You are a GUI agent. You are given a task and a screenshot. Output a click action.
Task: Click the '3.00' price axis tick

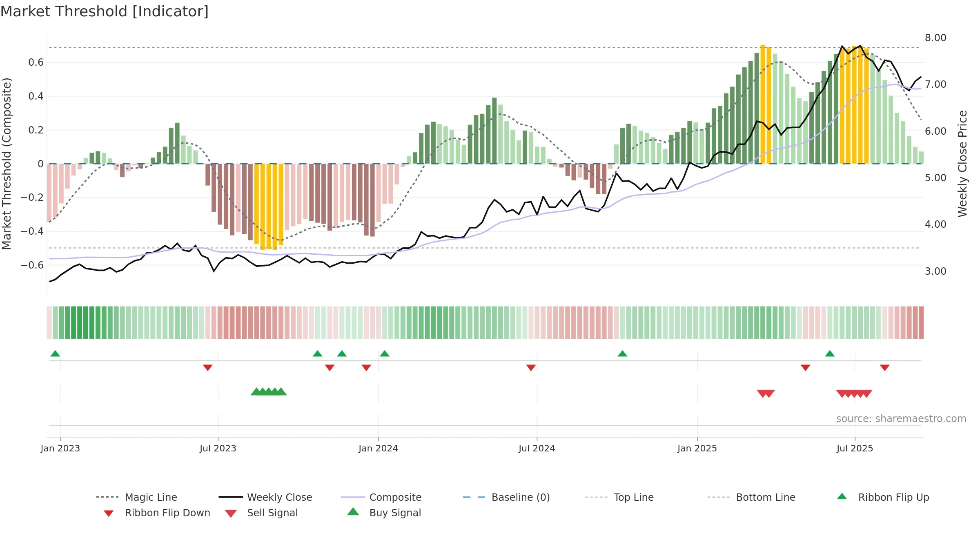[935, 271]
